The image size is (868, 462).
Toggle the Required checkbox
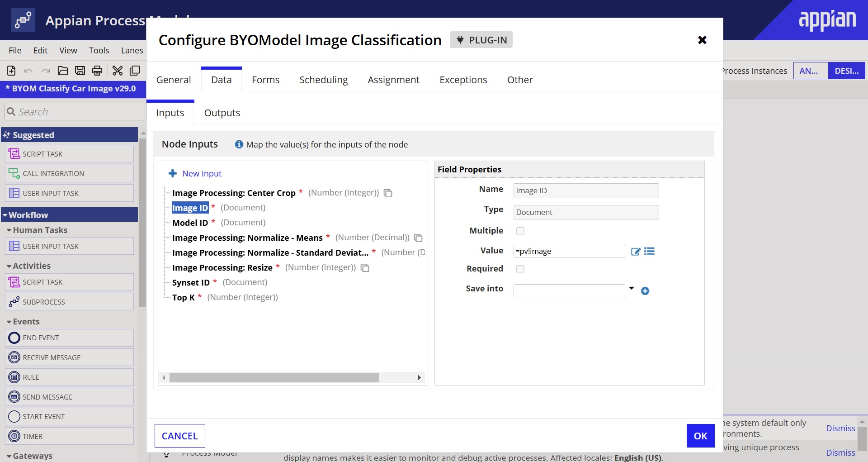pyautogui.click(x=520, y=269)
